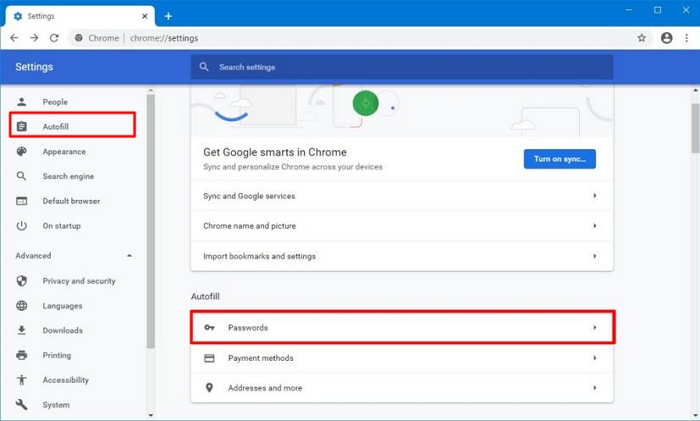Close the Settings tab
700x421 pixels.
(x=145, y=16)
